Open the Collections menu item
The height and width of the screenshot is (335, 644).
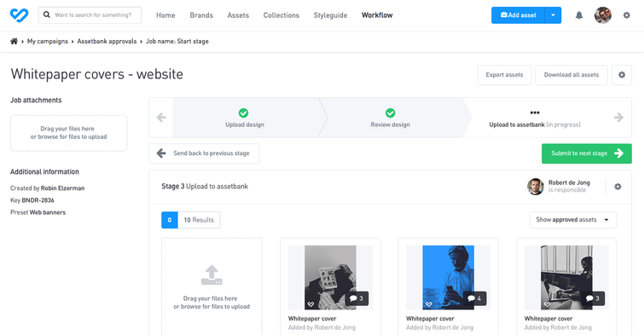point(281,15)
